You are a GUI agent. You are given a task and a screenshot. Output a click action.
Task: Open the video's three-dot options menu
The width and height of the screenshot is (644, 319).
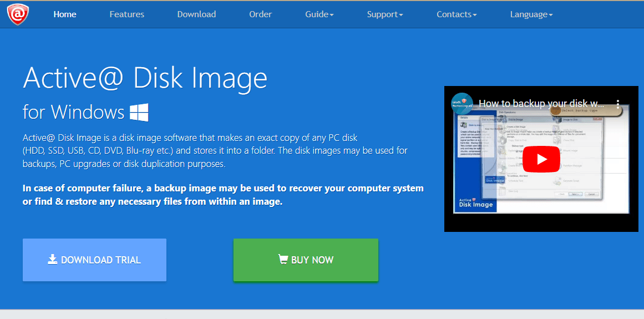(617, 103)
